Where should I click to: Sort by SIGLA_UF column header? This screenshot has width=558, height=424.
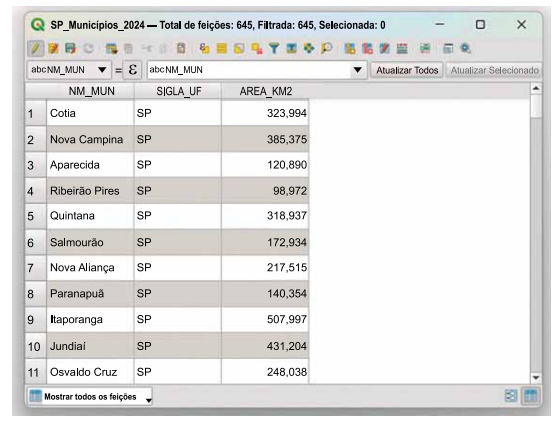(178, 91)
